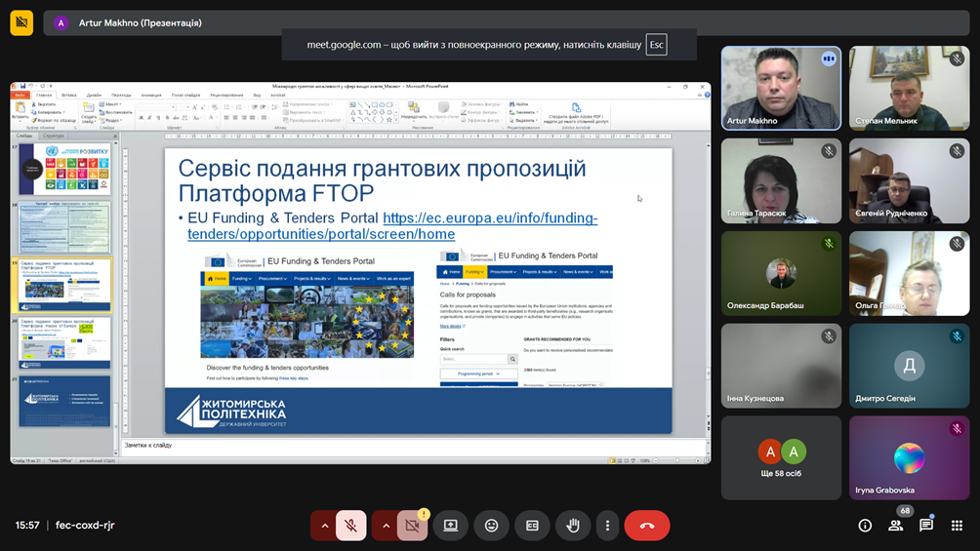Select the Artur Makhno video tile
Image resolution: width=980 pixels, height=551 pixels.
pos(781,88)
